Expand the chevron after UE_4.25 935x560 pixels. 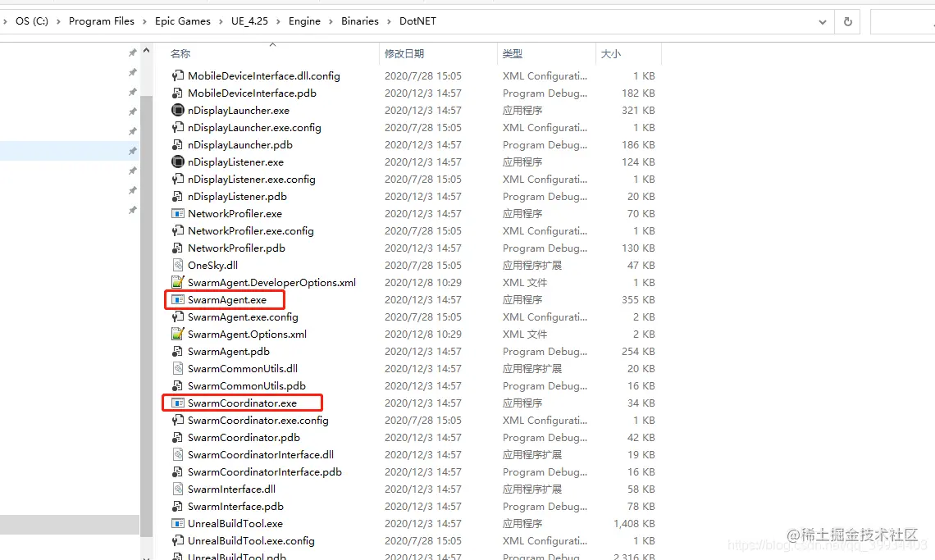tap(278, 21)
